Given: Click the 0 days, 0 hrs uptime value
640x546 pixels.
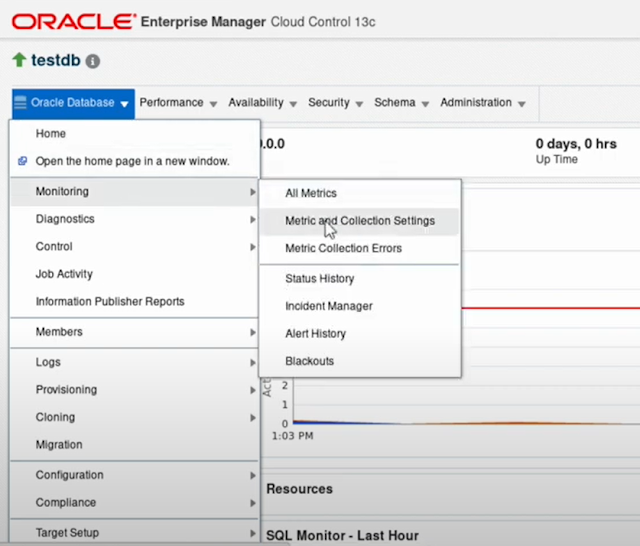Looking at the screenshot, I should coord(576,144).
